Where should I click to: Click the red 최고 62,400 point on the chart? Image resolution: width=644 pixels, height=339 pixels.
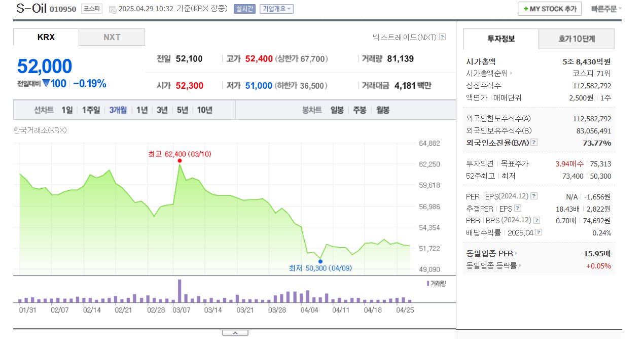point(180,161)
